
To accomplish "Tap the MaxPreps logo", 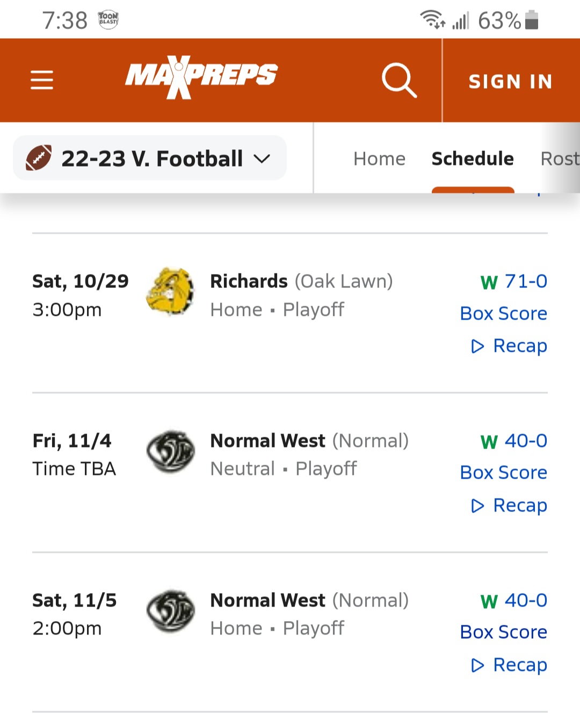I will (201, 77).
